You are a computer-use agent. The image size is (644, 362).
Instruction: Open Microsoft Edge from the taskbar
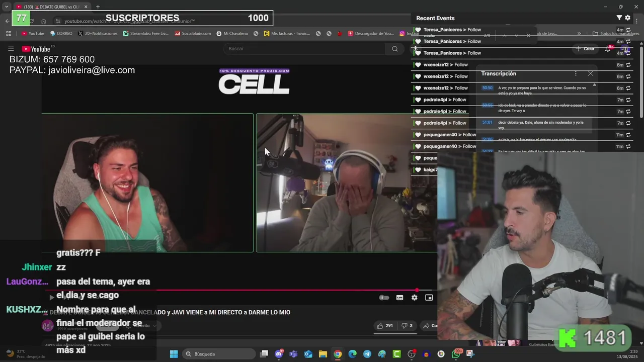pos(352,354)
